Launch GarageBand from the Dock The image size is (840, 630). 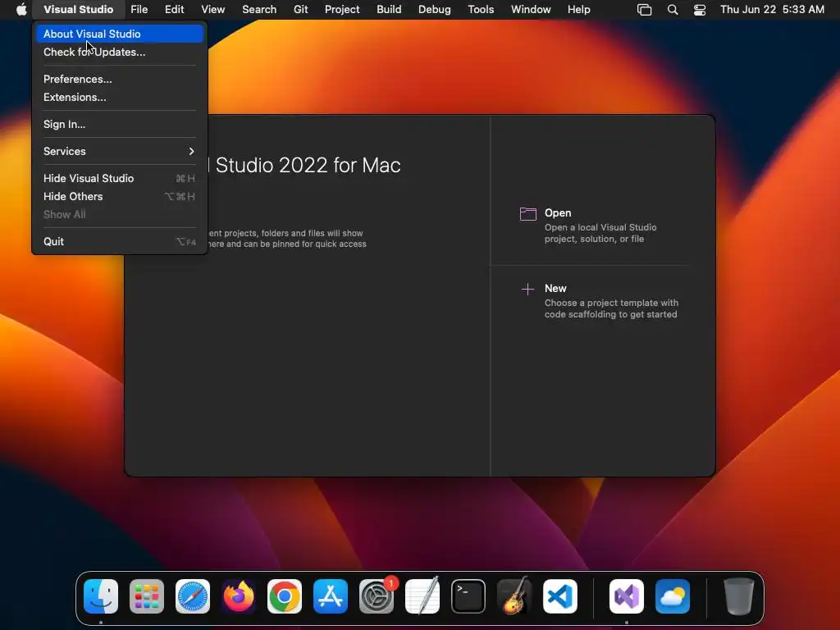tap(514, 596)
